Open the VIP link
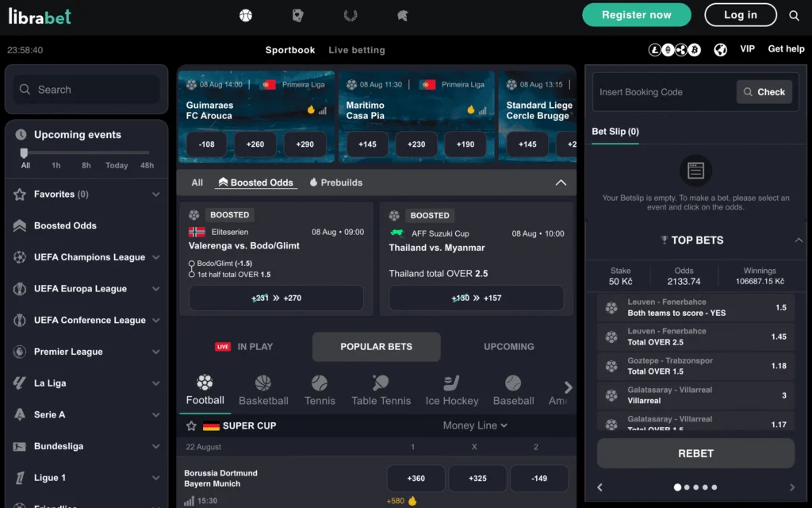Image resolution: width=812 pixels, height=508 pixels. (x=747, y=48)
